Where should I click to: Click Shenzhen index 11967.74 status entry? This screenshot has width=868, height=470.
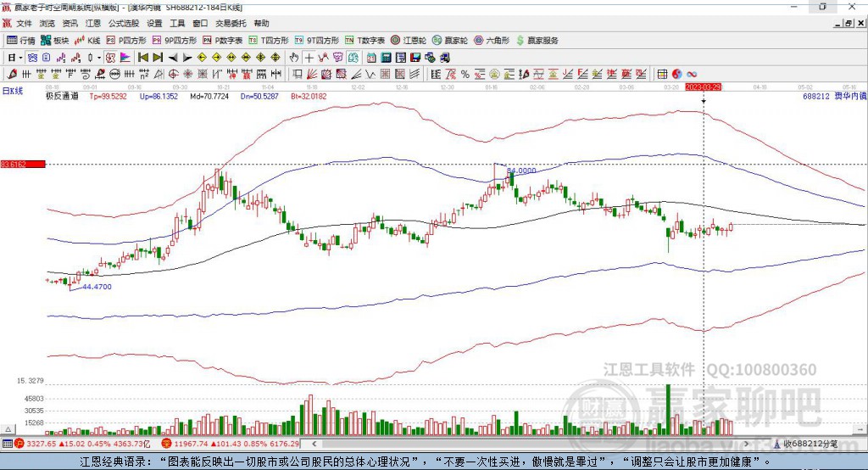click(231, 444)
